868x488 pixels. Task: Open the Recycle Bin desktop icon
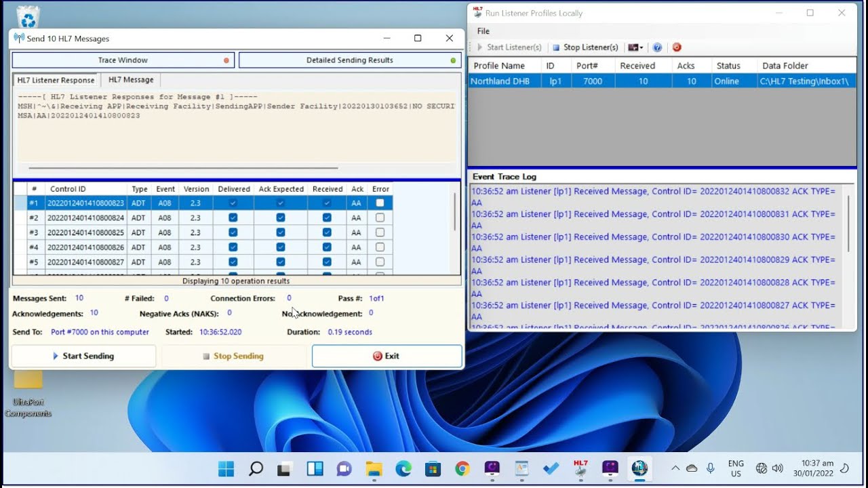(x=28, y=16)
